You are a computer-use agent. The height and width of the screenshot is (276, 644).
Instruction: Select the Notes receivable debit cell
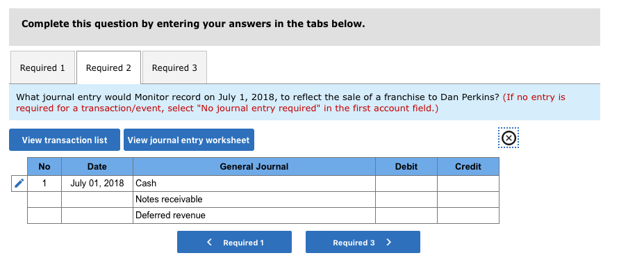(x=406, y=200)
